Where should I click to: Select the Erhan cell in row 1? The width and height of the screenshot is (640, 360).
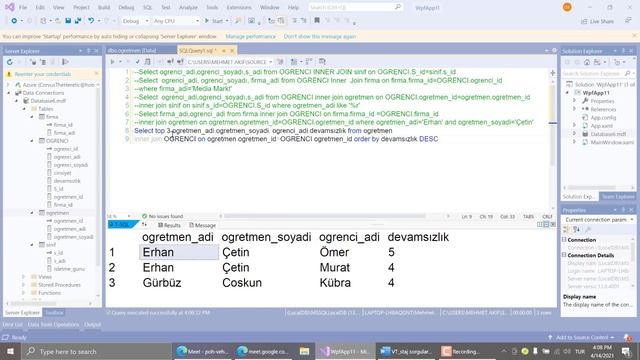click(179, 252)
